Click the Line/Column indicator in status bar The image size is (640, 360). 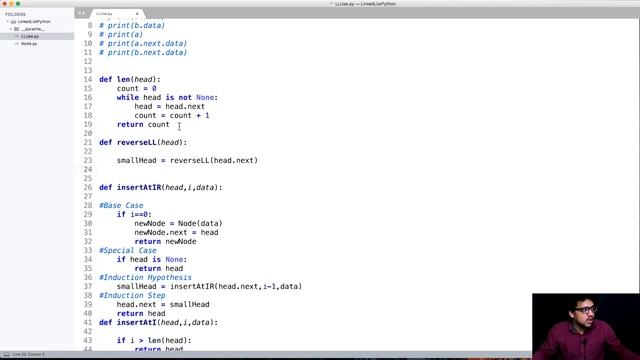[29, 354]
